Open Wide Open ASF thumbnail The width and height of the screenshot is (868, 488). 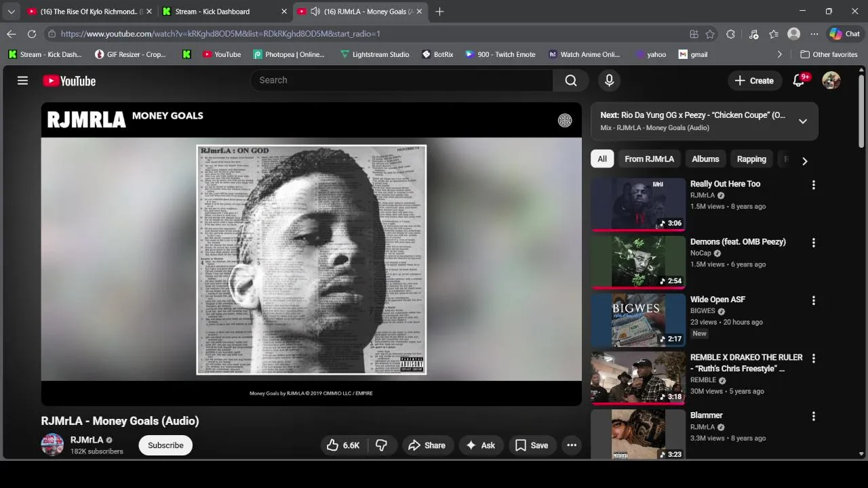[x=638, y=320]
